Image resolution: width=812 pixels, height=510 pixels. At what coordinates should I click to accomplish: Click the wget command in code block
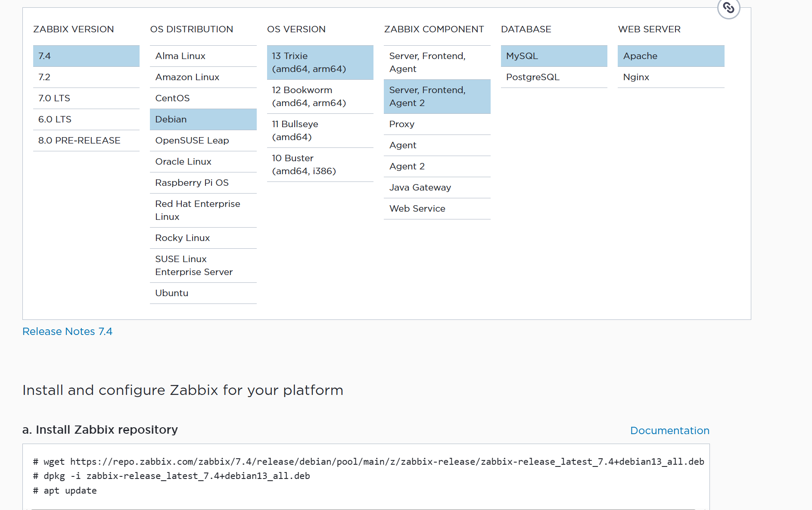click(x=369, y=462)
